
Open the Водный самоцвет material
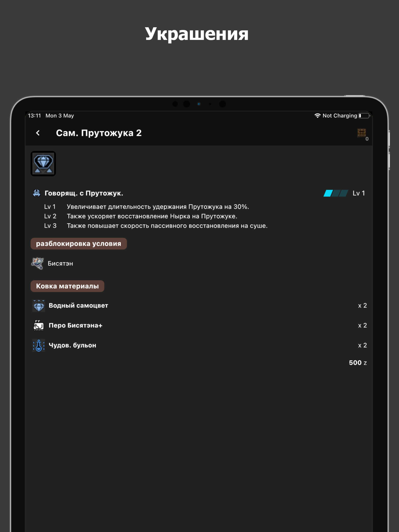(79, 306)
